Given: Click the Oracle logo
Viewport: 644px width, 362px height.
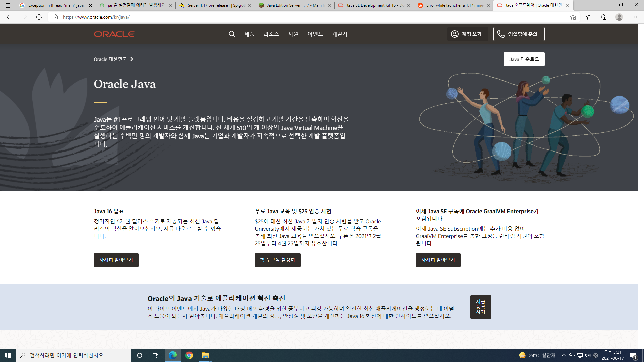Looking at the screenshot, I should (114, 34).
